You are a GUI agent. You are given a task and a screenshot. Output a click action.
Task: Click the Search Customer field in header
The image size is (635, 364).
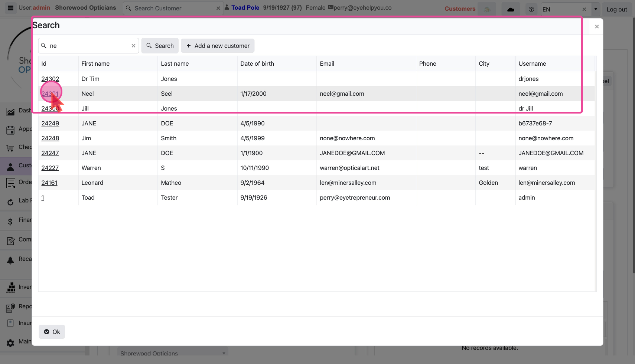pos(173,8)
